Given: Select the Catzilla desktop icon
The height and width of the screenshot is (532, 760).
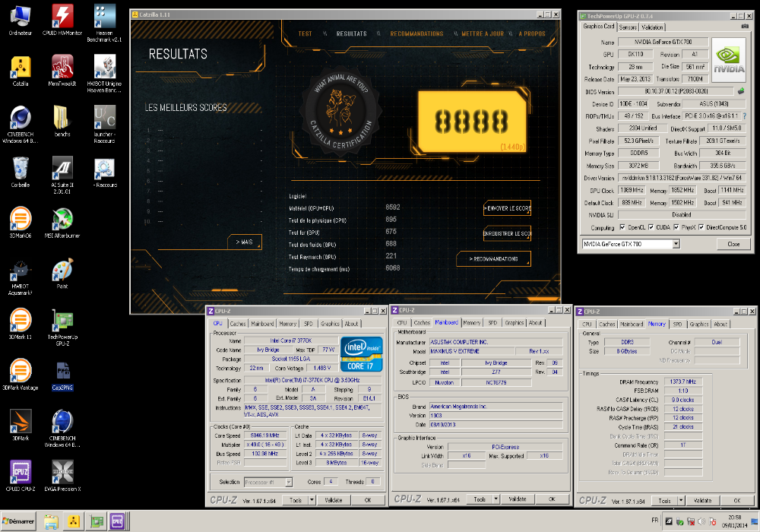Looking at the screenshot, I should coord(21,71).
